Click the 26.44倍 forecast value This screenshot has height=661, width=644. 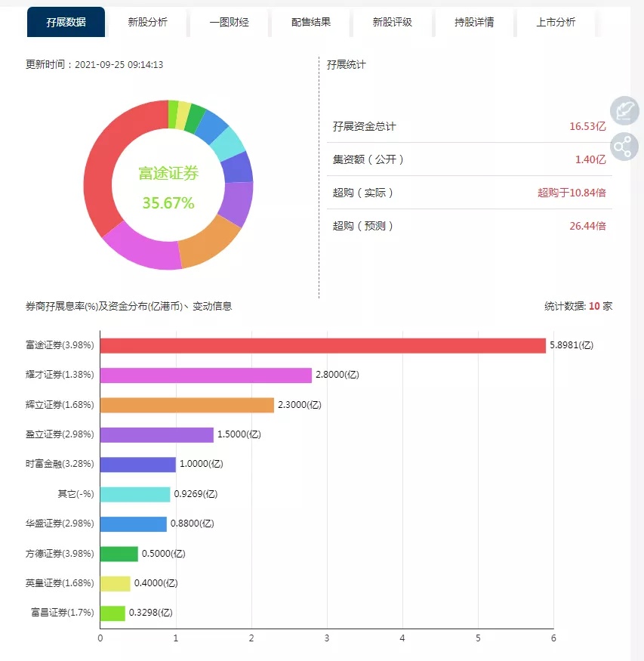[587, 226]
